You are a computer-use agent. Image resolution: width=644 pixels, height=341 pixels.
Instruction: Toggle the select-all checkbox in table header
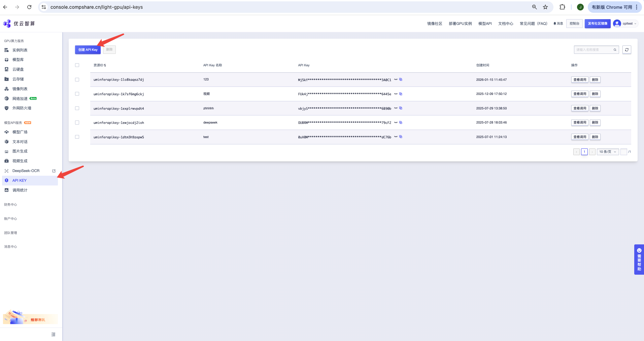coord(77,65)
